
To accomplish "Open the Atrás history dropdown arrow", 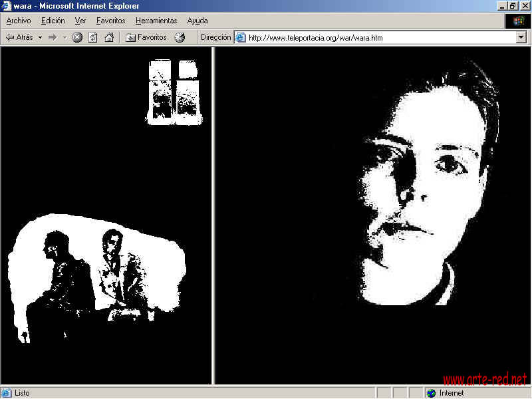I will pos(40,38).
